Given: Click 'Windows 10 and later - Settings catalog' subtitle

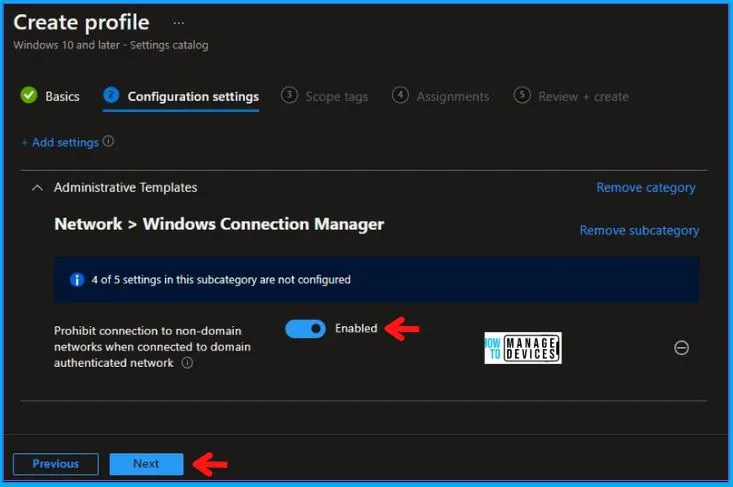Looking at the screenshot, I should [x=111, y=45].
